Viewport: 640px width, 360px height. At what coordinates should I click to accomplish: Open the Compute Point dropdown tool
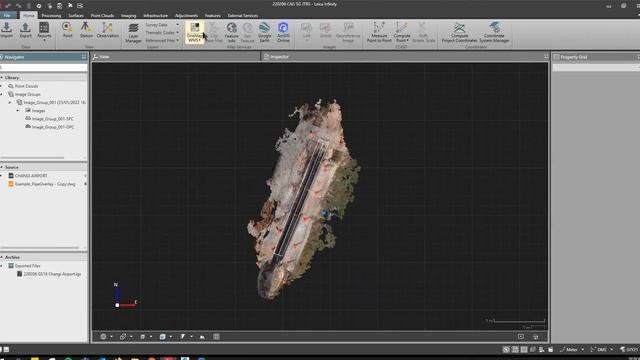point(402,33)
